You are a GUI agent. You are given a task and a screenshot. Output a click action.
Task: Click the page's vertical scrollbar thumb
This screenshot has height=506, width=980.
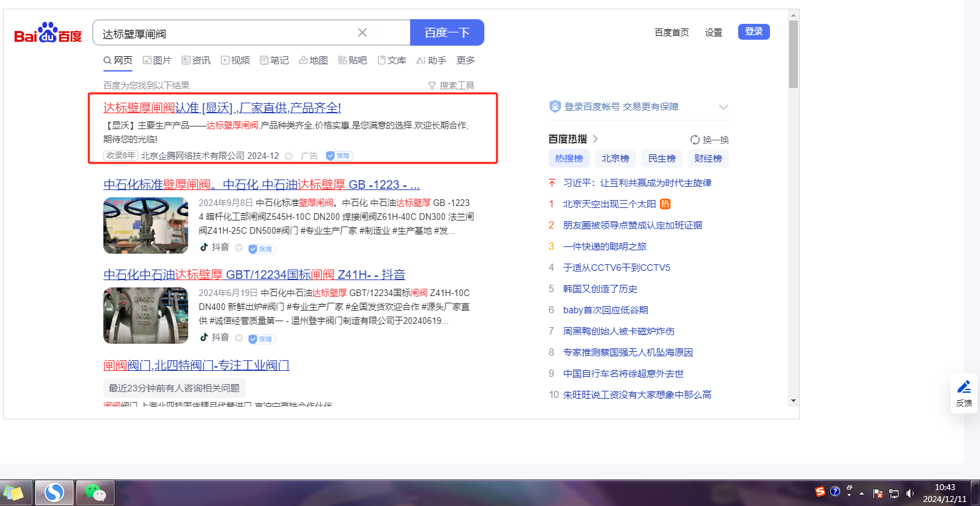pyautogui.click(x=793, y=54)
